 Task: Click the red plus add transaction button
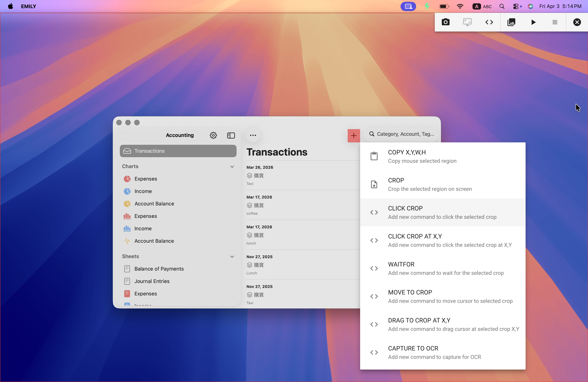[353, 135]
